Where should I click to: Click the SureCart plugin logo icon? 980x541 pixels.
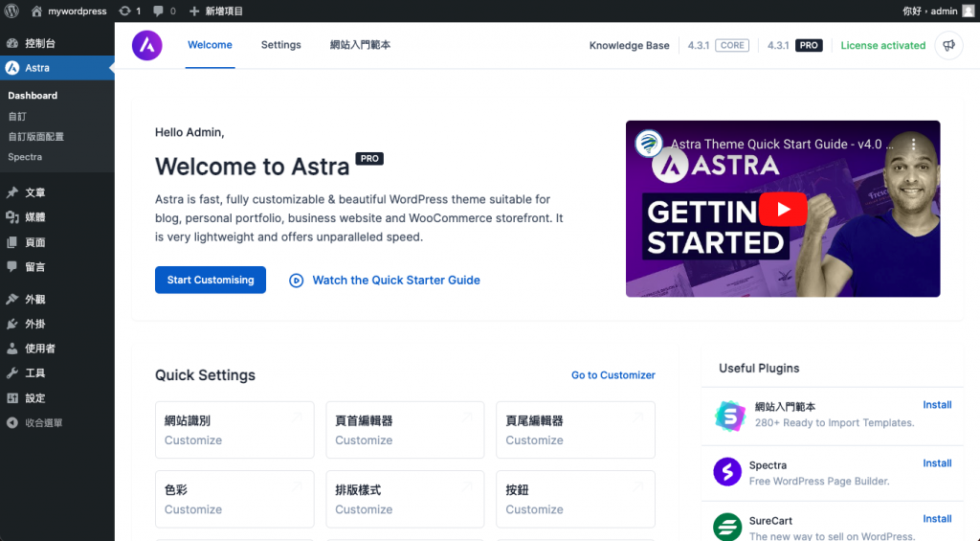tap(727, 527)
